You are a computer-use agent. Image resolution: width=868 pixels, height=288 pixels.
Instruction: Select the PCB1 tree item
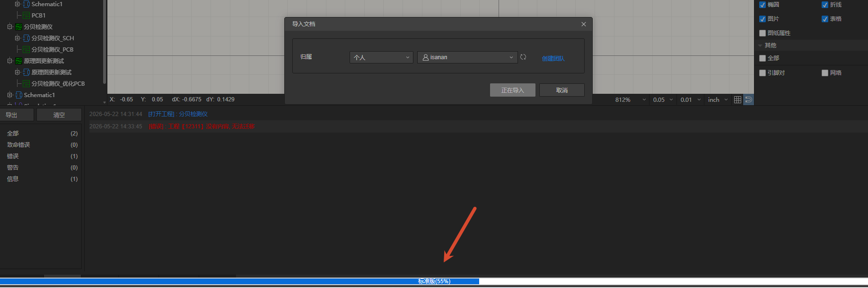coord(38,16)
